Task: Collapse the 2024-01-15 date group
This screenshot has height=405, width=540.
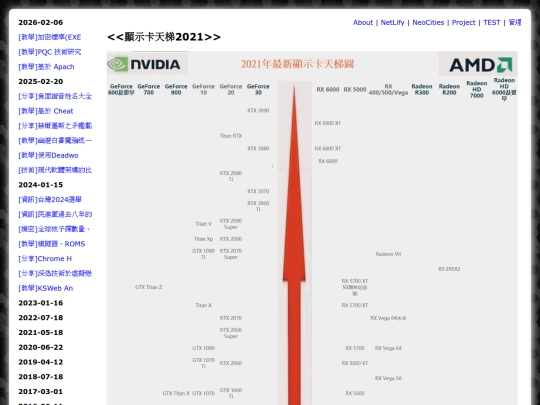Action: click(41, 185)
